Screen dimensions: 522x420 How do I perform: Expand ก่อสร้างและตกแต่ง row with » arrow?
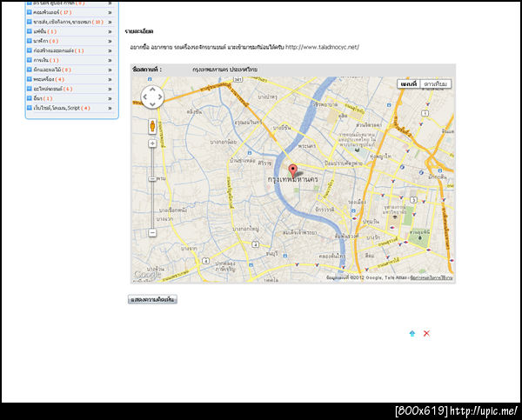tap(110, 50)
